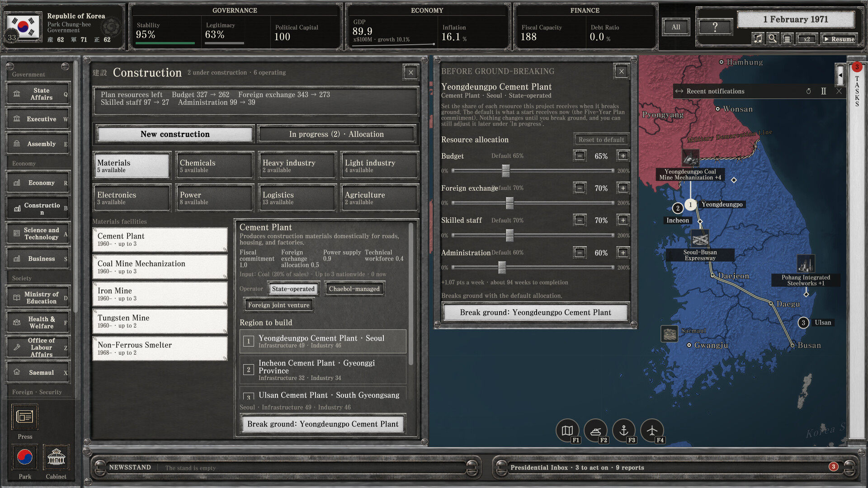The width and height of the screenshot is (868, 488).
Task: Adjust the Administration slider handle
Action: click(x=502, y=267)
